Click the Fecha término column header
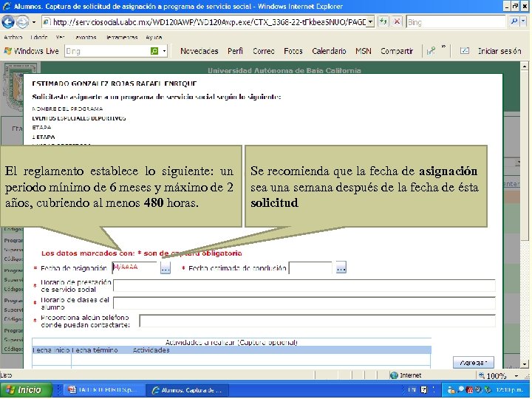Screen dimensions: 532x399 click(x=95, y=350)
